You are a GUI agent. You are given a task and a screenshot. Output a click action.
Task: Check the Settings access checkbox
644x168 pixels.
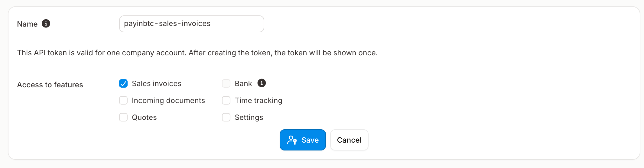pos(226,117)
